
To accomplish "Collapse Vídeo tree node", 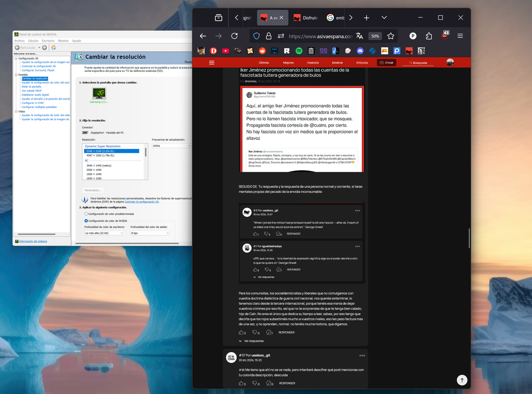I will tap(16, 111).
